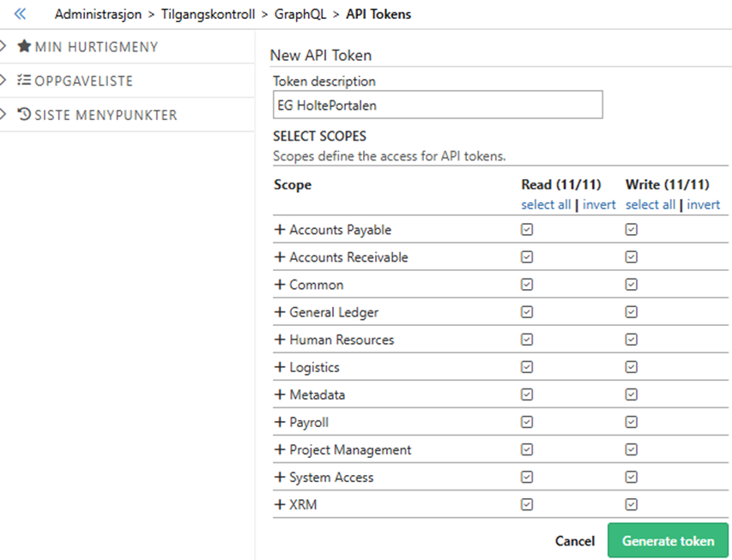Image resolution: width=732 pixels, height=560 pixels.
Task: Click the history icon beside Siste Menypunkter
Action: (x=24, y=114)
